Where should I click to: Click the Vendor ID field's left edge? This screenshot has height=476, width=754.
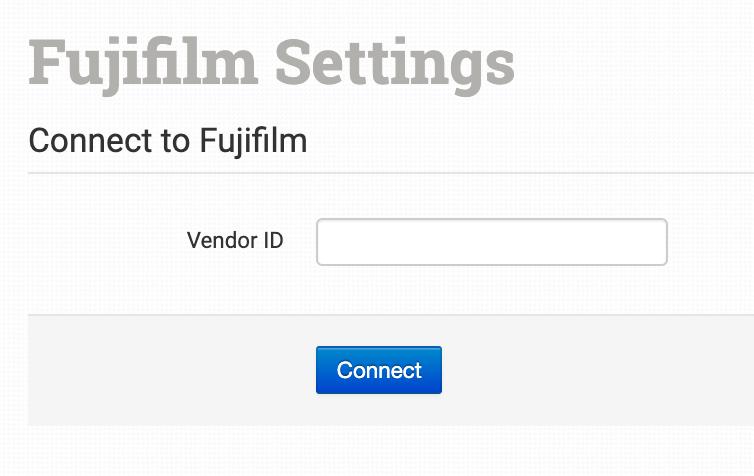click(324, 242)
